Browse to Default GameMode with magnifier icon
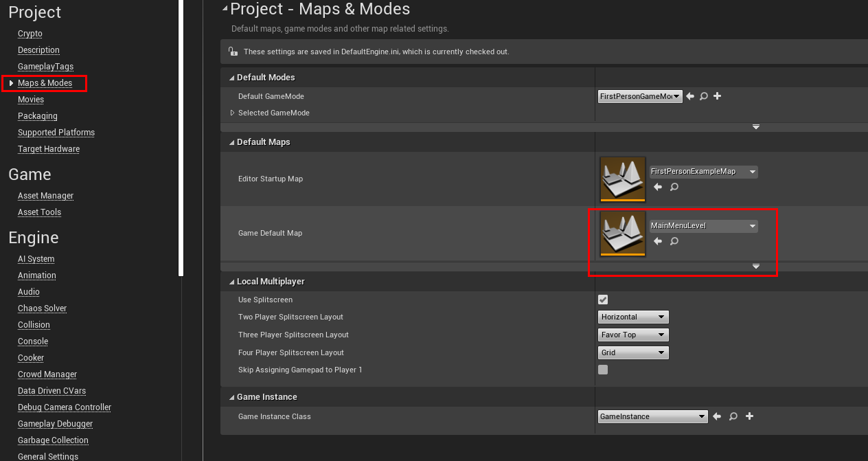Viewport: 868px width, 461px height. click(x=704, y=96)
